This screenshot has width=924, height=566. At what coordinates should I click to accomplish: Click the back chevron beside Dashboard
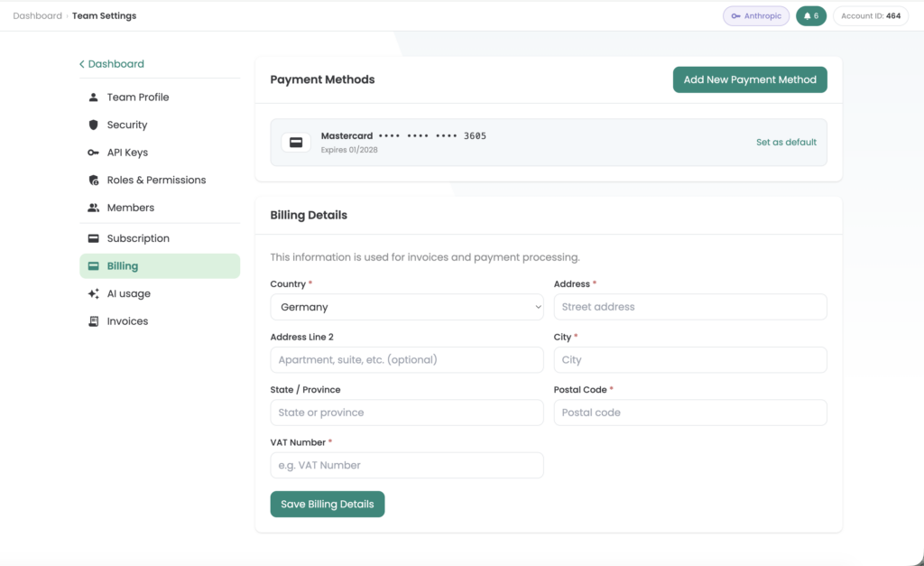(x=82, y=64)
